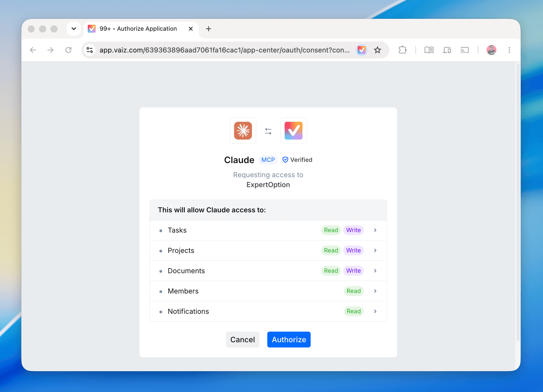
Task: Click the Projects permission label
Action: [181, 251]
